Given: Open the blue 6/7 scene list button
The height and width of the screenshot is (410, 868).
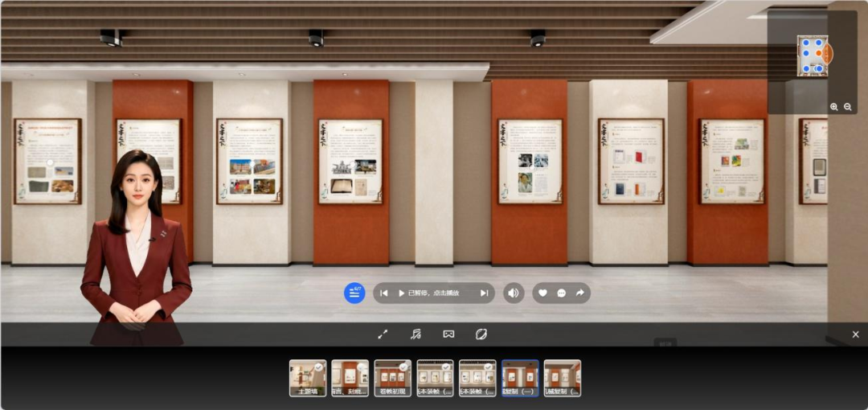Looking at the screenshot, I should pos(354,293).
